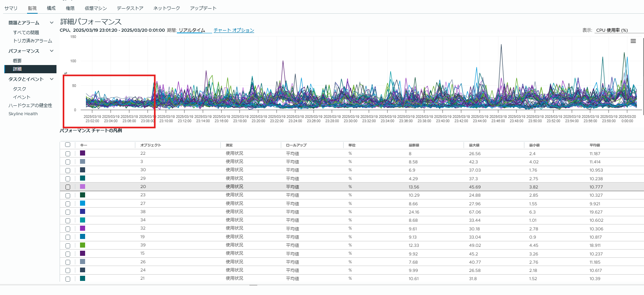Switch to the データストア tab
The height and width of the screenshot is (295, 644).
tap(130, 8)
